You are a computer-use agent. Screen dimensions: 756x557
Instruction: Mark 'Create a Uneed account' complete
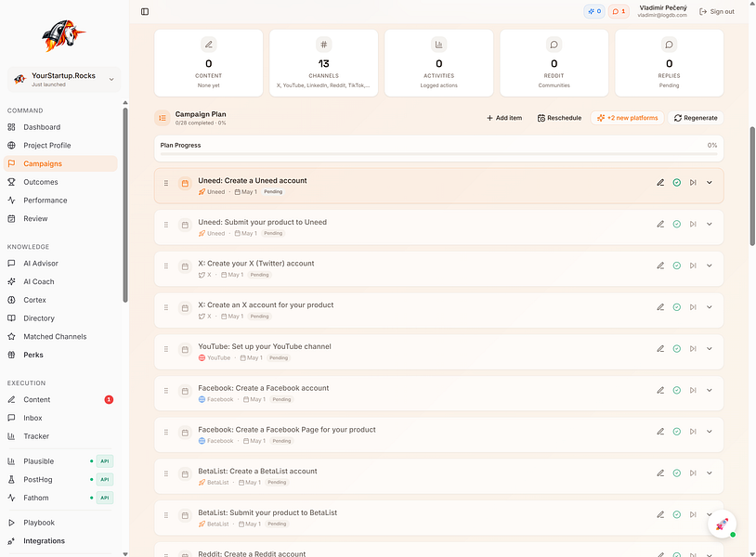pos(677,183)
